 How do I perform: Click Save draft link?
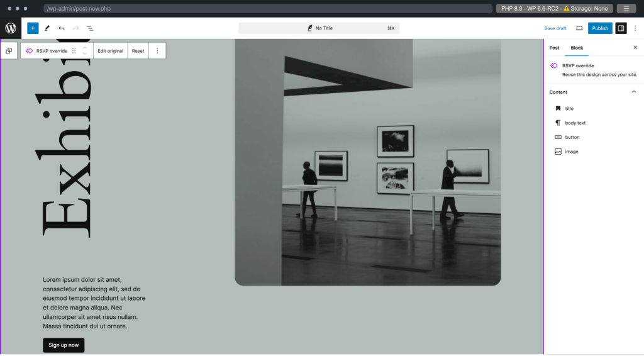pyautogui.click(x=555, y=28)
